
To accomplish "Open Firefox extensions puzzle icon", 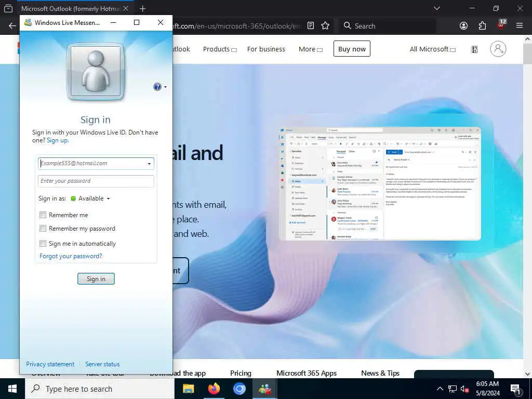I will [x=482, y=26].
